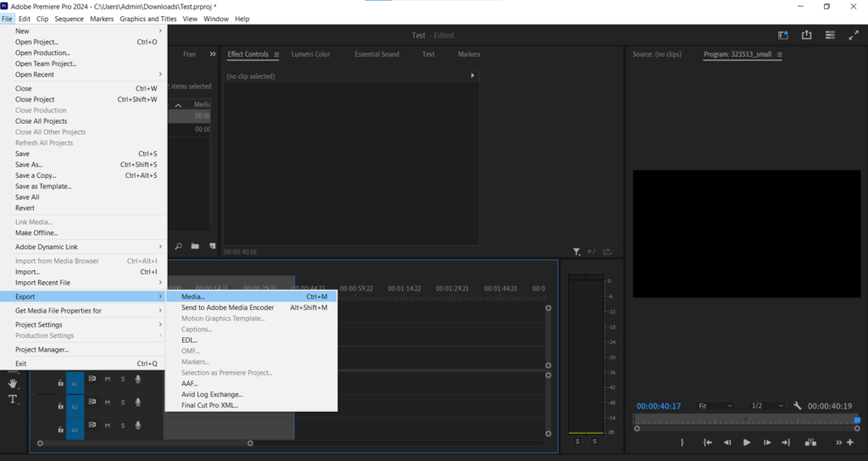Open program monitor wrench settings
868x461 pixels.
(797, 406)
